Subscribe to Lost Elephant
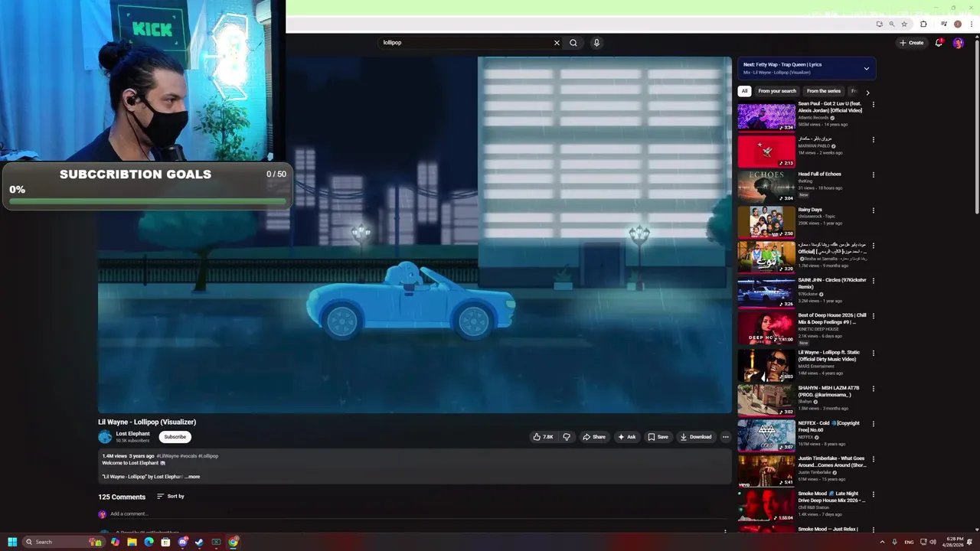The image size is (980, 551). click(175, 437)
